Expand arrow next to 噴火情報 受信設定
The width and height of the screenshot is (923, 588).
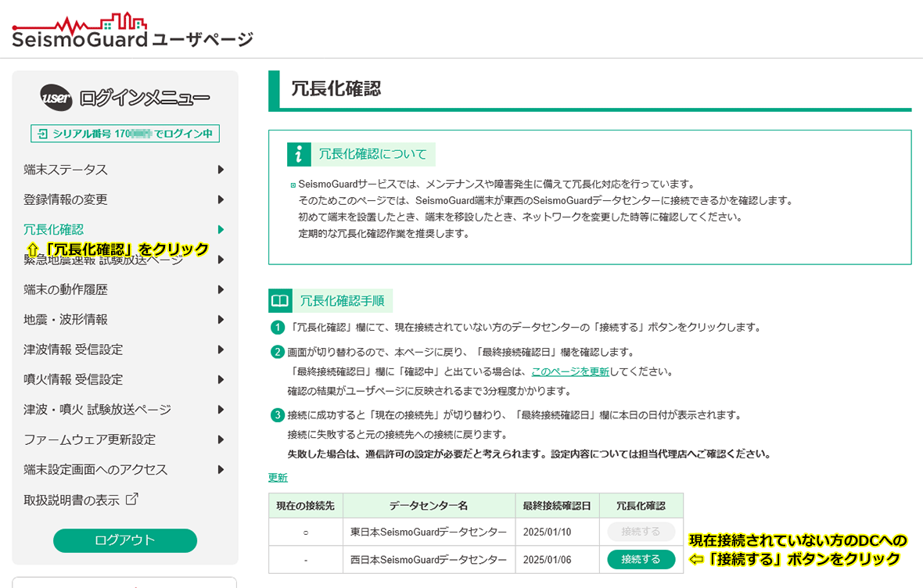pos(221,380)
